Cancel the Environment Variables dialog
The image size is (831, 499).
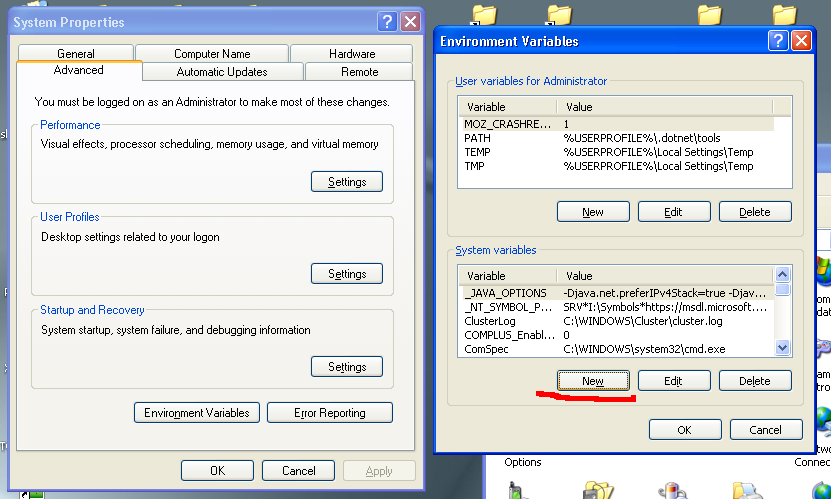(766, 430)
